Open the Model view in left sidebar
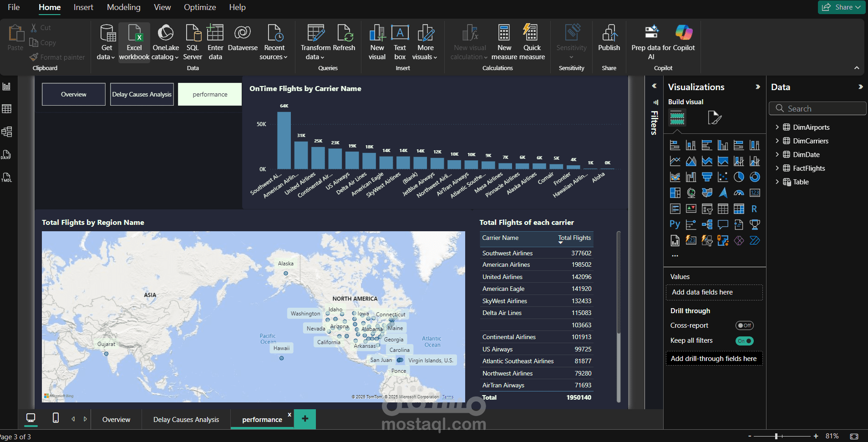Image resolution: width=868 pixels, height=442 pixels. pyautogui.click(x=7, y=132)
